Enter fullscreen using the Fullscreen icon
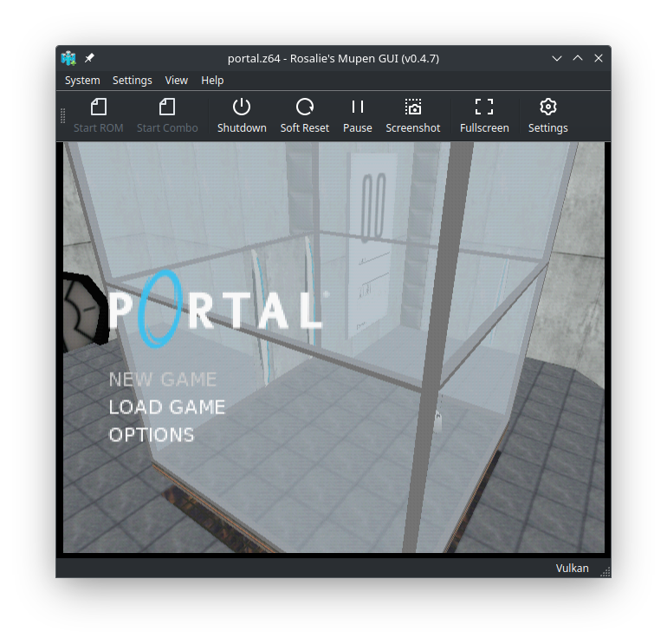Viewport: 667px width, 644px height. (x=484, y=107)
